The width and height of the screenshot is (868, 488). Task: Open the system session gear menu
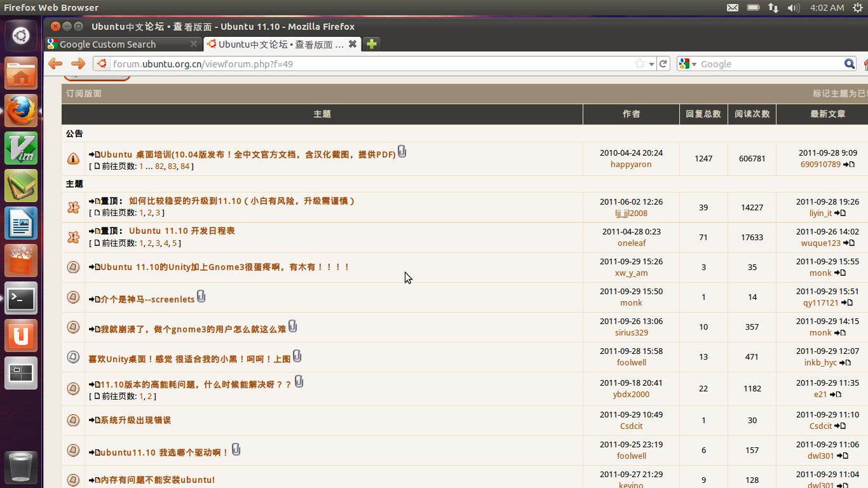coord(858,8)
